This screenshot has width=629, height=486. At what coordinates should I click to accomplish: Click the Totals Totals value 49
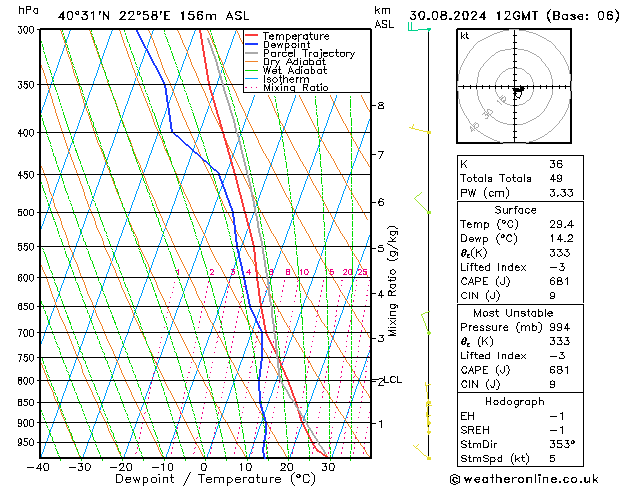(556, 178)
